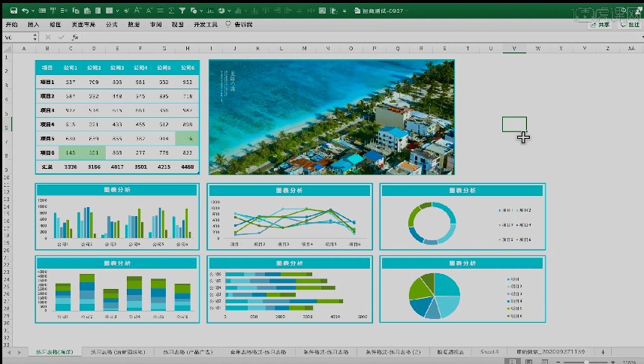Screen dimensions: 644x364
Task: Open the 公式 ribbon tab
Action: (x=112, y=25)
